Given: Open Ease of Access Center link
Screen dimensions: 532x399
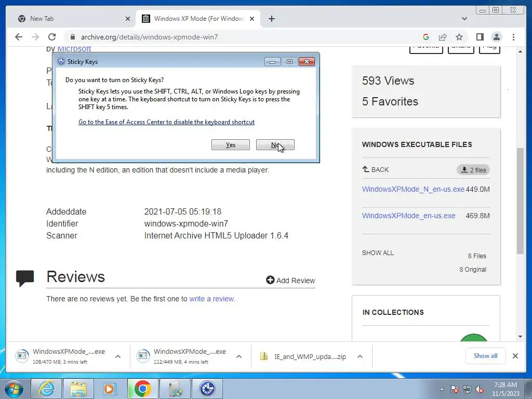Looking at the screenshot, I should point(166,122).
